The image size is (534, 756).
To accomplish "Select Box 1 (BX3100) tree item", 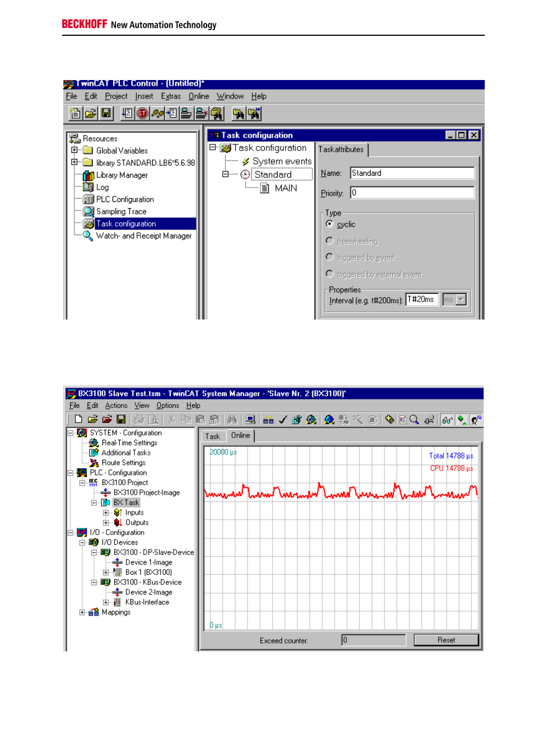I will click(x=148, y=572).
